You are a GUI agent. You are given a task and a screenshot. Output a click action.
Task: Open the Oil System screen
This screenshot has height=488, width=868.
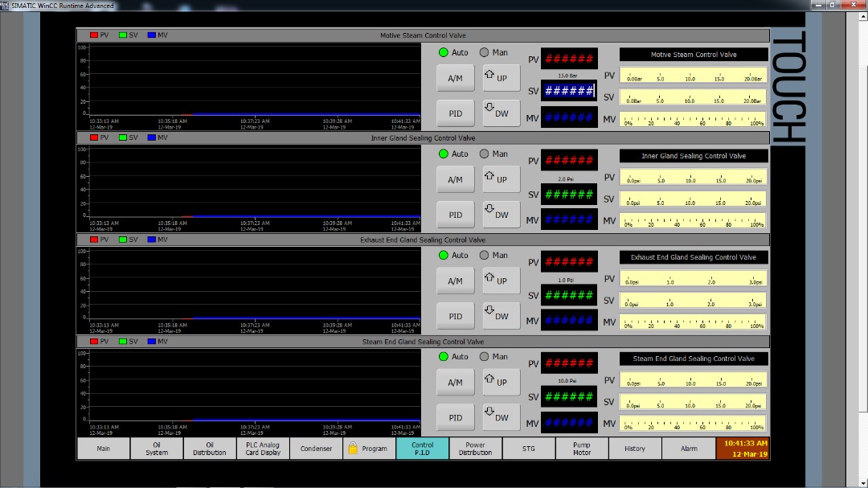click(x=157, y=449)
